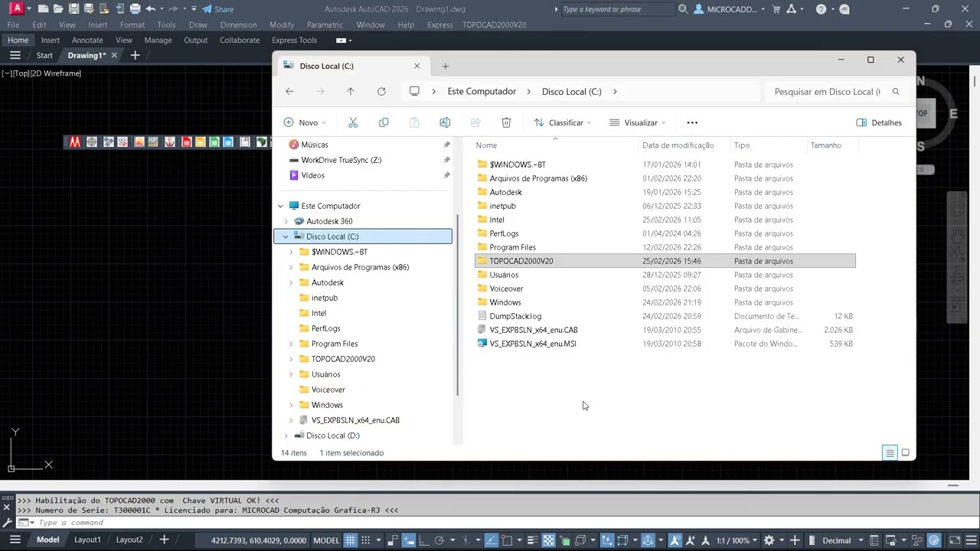Click the Plot printer icon in AutoCAD toolbar
980x551 pixels.
coord(135,9)
